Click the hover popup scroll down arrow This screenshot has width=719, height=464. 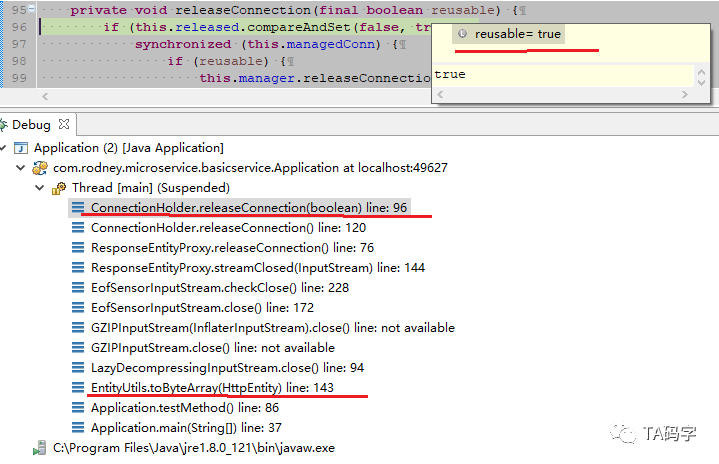701,83
